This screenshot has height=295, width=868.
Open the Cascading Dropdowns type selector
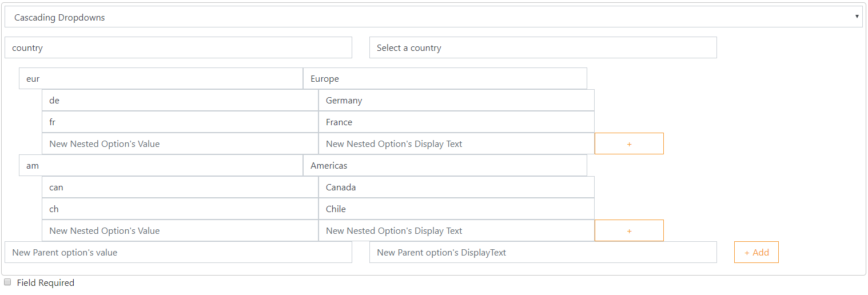[433, 17]
